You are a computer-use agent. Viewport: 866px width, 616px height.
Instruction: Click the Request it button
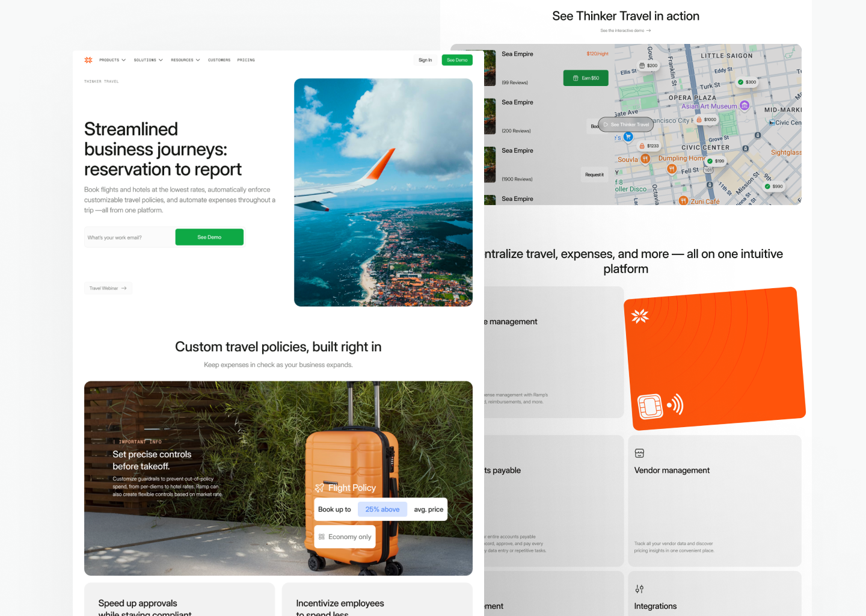[594, 174]
